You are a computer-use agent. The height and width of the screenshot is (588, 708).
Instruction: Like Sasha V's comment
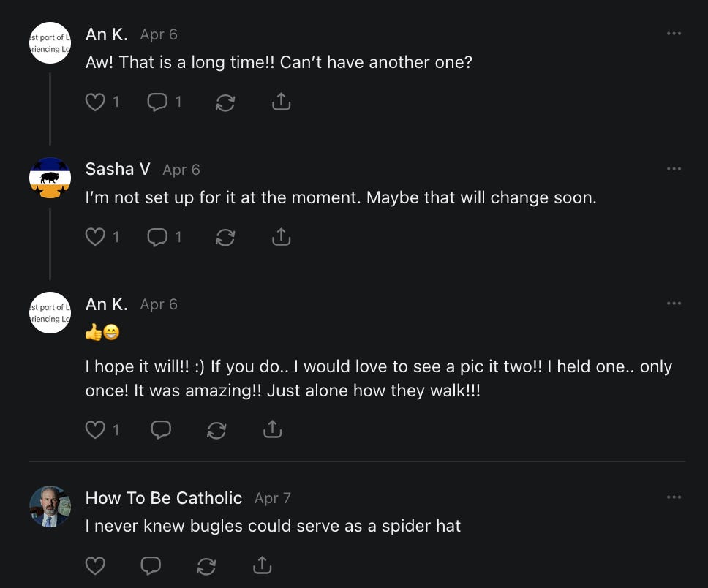pos(96,237)
